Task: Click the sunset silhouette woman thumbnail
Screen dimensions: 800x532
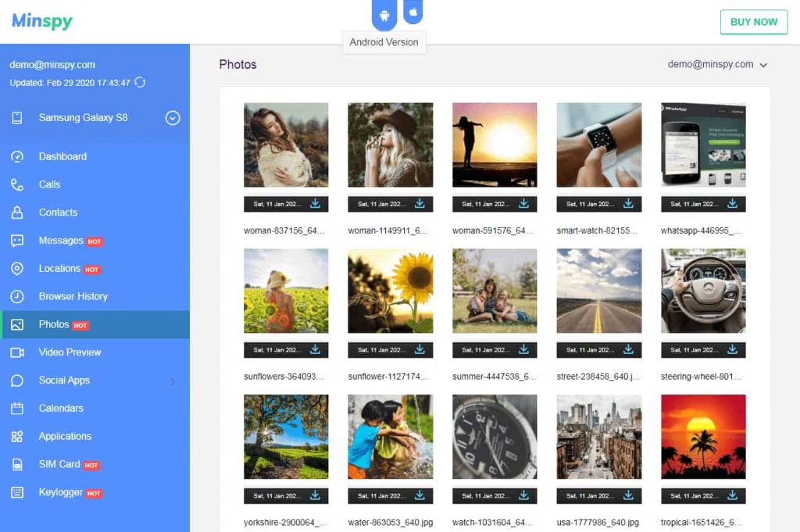Action: (495, 145)
